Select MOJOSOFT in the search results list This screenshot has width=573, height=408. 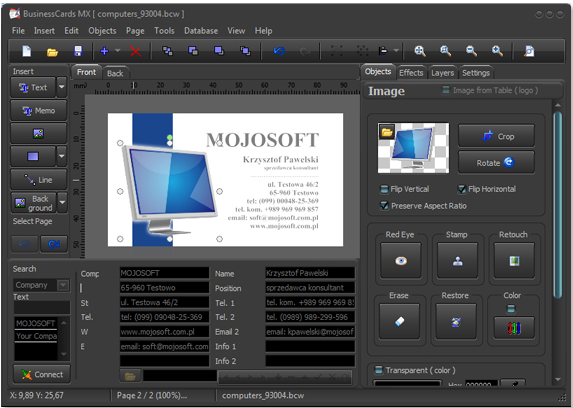(35, 323)
